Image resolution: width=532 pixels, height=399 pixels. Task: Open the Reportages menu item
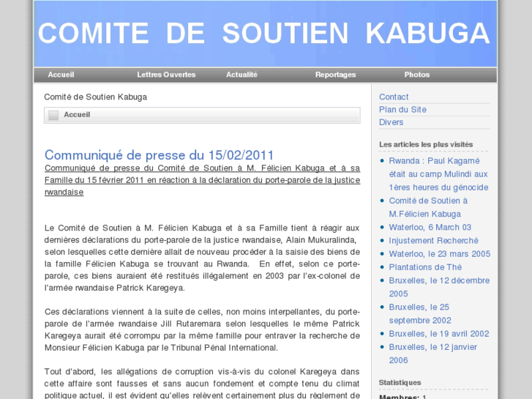point(335,75)
